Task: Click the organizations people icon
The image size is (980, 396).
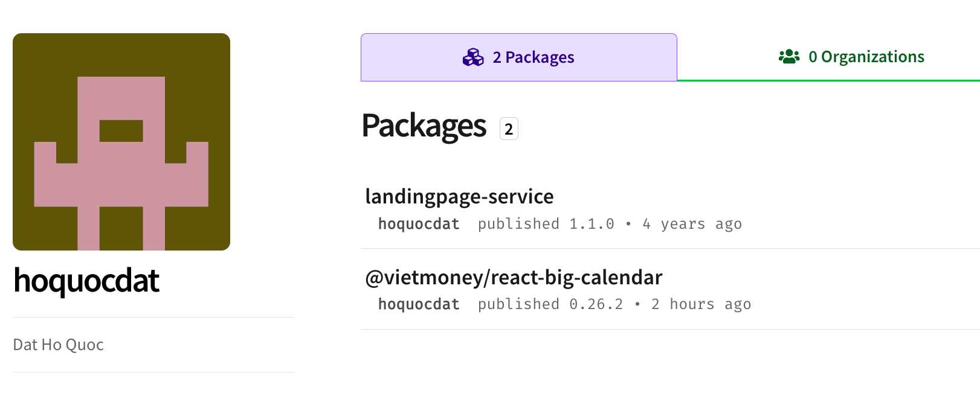Action: pyautogui.click(x=789, y=57)
